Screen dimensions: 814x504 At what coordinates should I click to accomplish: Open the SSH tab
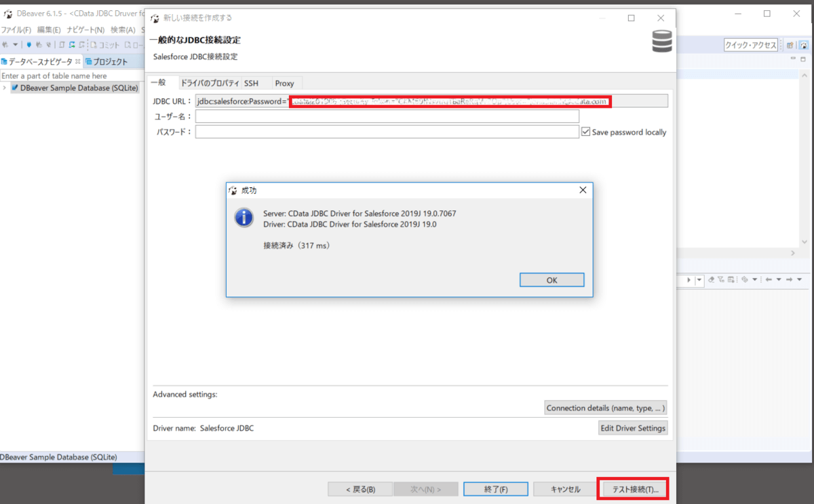coord(251,83)
